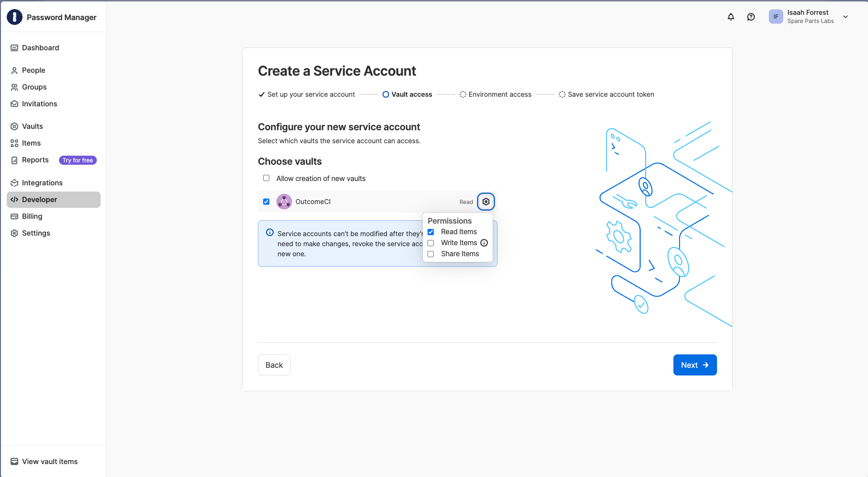Click the Save service account token step
The height and width of the screenshot is (477, 868).
point(606,94)
